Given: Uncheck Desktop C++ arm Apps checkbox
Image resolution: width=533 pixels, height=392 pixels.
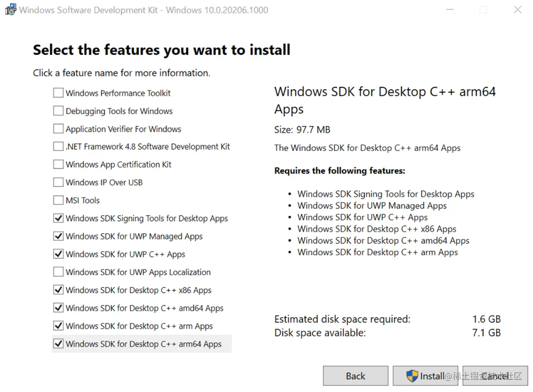Looking at the screenshot, I should point(58,326).
